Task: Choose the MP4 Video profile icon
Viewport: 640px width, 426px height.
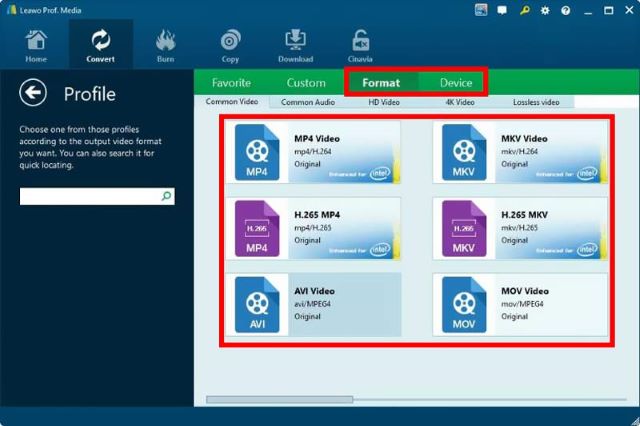Action: click(x=257, y=152)
